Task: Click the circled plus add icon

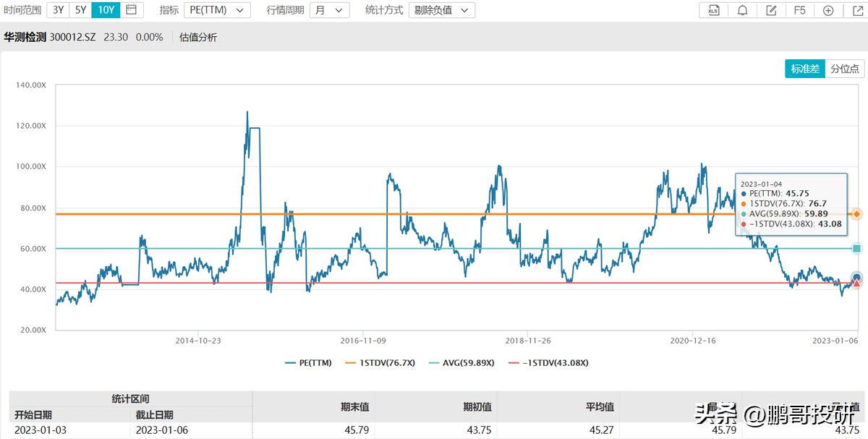Action: click(828, 10)
